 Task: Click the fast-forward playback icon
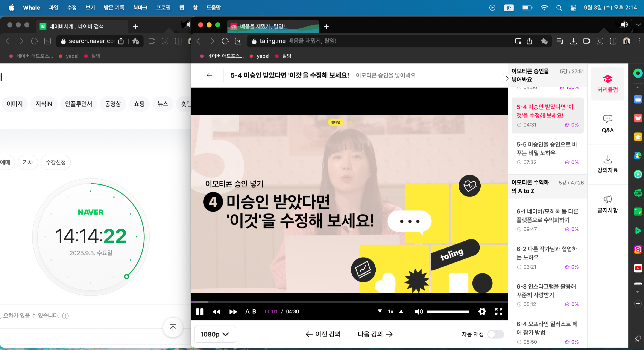(233, 312)
